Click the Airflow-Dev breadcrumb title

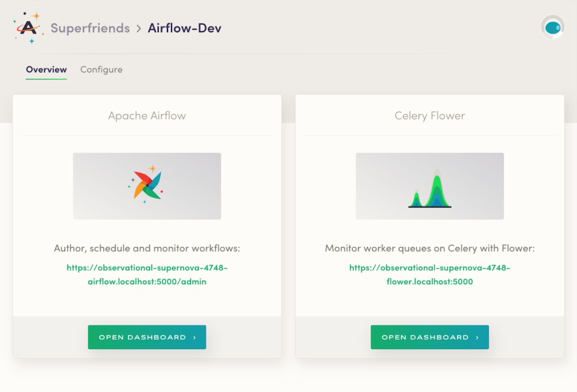coord(185,28)
